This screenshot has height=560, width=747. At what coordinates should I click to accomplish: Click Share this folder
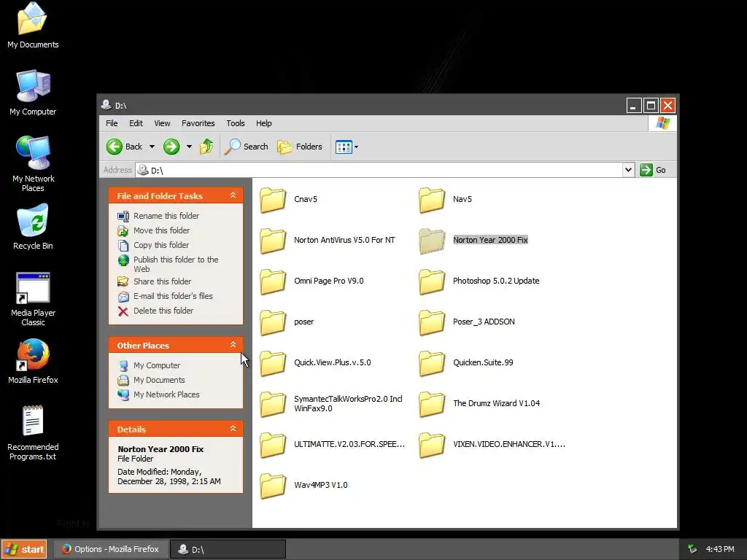tap(162, 281)
